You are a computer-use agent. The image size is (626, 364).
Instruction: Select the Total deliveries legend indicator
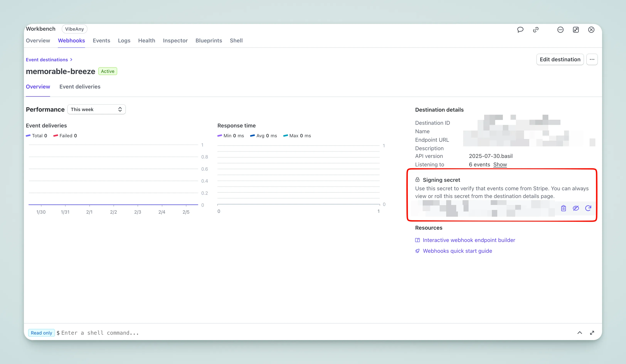click(37, 136)
